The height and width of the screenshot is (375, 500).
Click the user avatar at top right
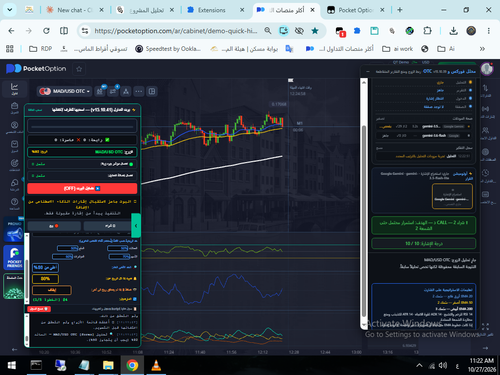coord(487,69)
